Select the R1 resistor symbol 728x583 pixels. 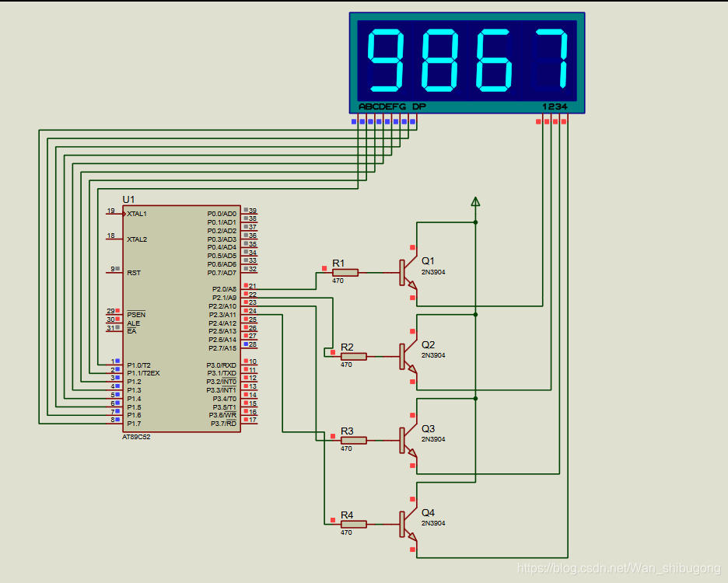pyautogui.click(x=345, y=273)
